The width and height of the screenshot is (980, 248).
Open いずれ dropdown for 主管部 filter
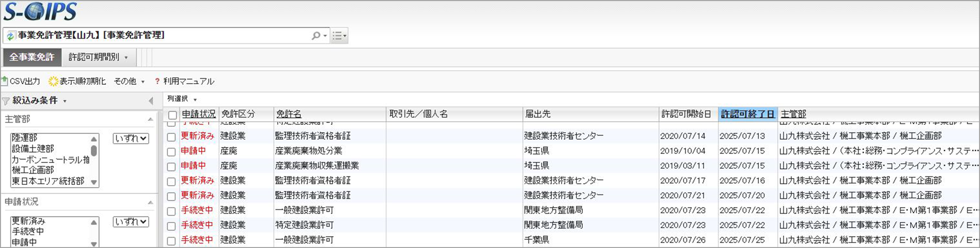pyautogui.click(x=131, y=138)
